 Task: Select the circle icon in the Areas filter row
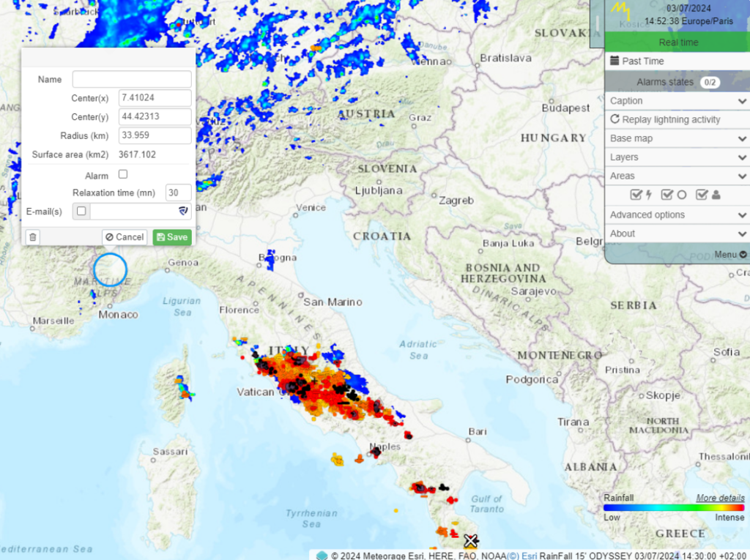(682, 195)
